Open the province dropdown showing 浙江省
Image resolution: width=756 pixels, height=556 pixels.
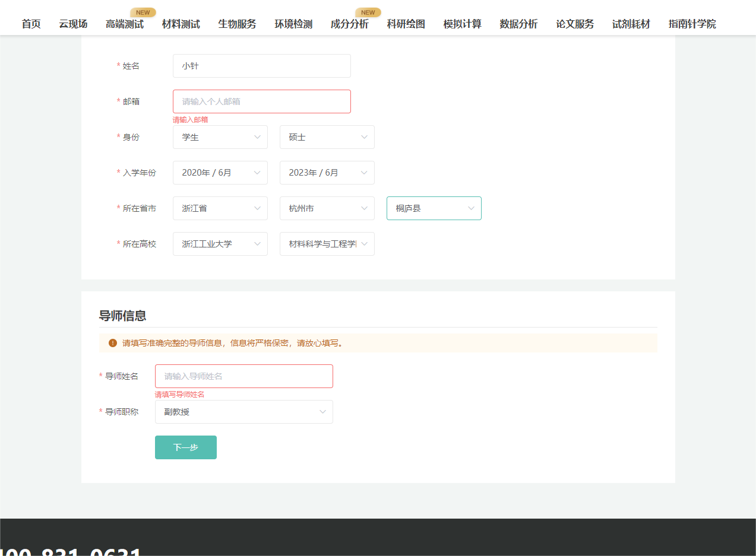pos(220,208)
